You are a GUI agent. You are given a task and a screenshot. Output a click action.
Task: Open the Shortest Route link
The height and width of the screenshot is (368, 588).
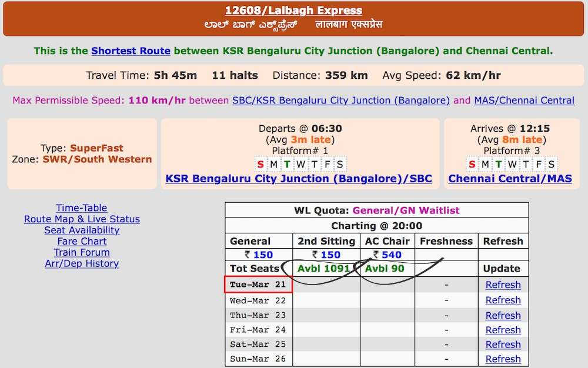click(131, 51)
